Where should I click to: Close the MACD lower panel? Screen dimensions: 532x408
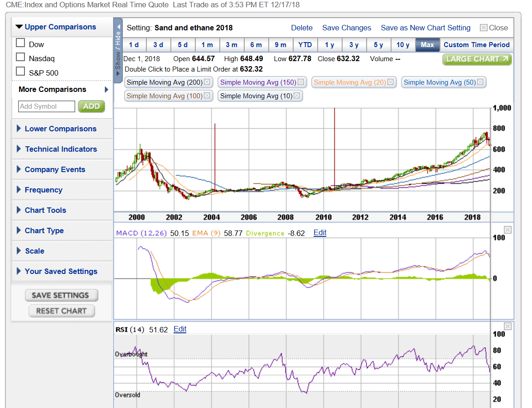point(508,230)
